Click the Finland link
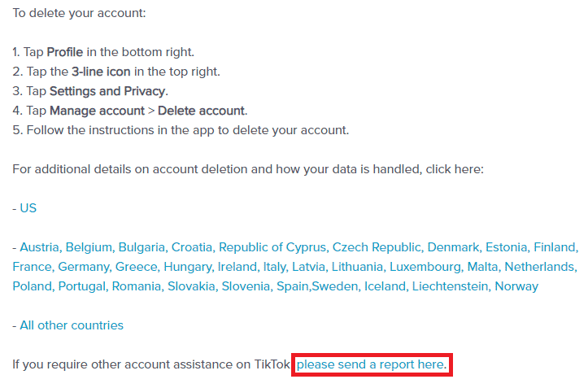The width and height of the screenshot is (588, 388). point(555,247)
